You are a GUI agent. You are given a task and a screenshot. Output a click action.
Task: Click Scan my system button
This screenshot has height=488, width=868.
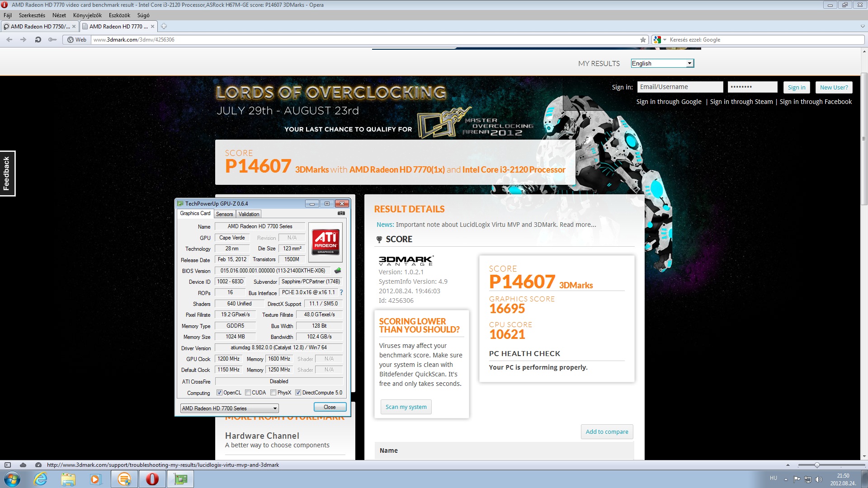tap(406, 407)
